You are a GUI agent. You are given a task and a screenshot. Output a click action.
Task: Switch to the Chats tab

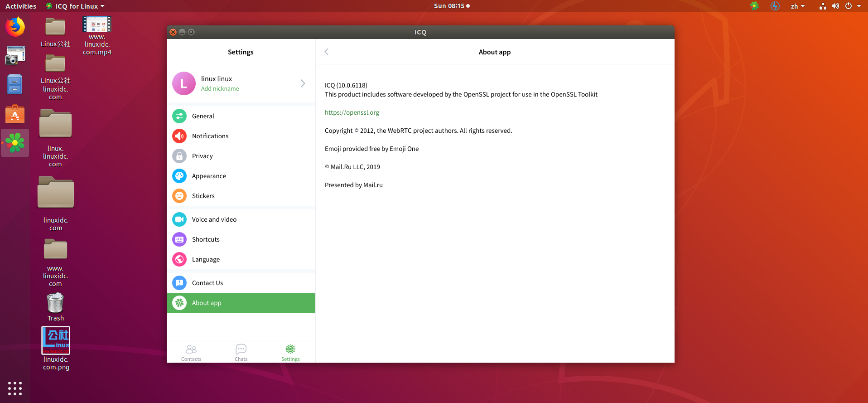[241, 352]
